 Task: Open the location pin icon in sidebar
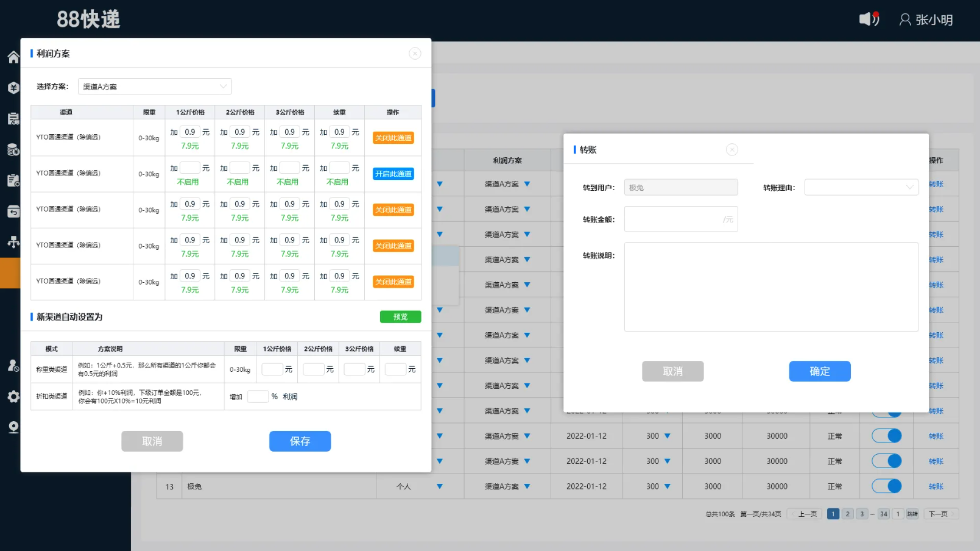coord(13,427)
